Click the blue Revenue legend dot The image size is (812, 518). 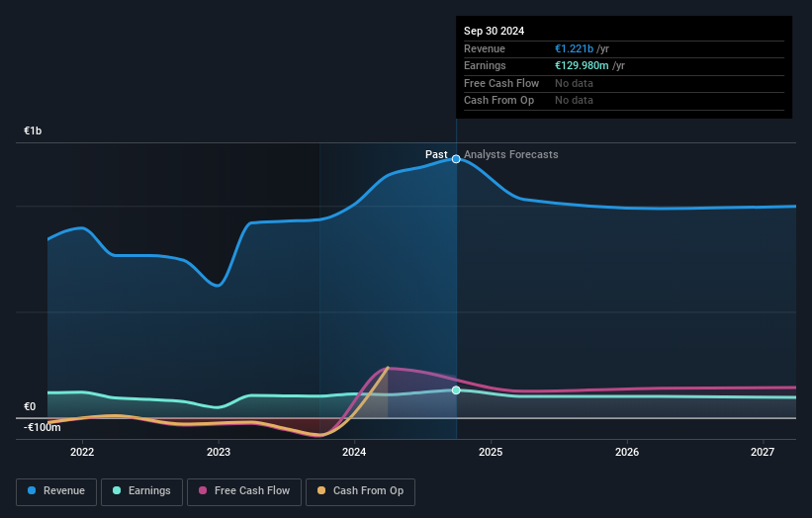pyautogui.click(x=32, y=490)
